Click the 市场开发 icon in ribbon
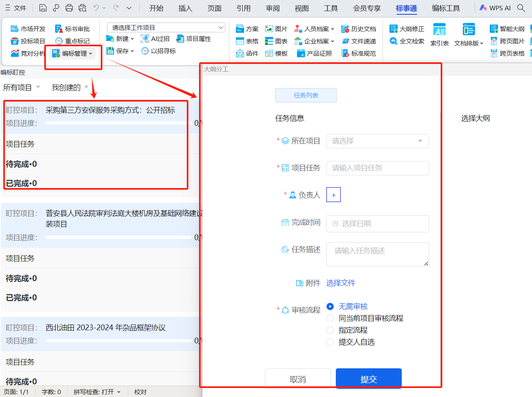The width and height of the screenshot is (532, 397). pos(15,29)
